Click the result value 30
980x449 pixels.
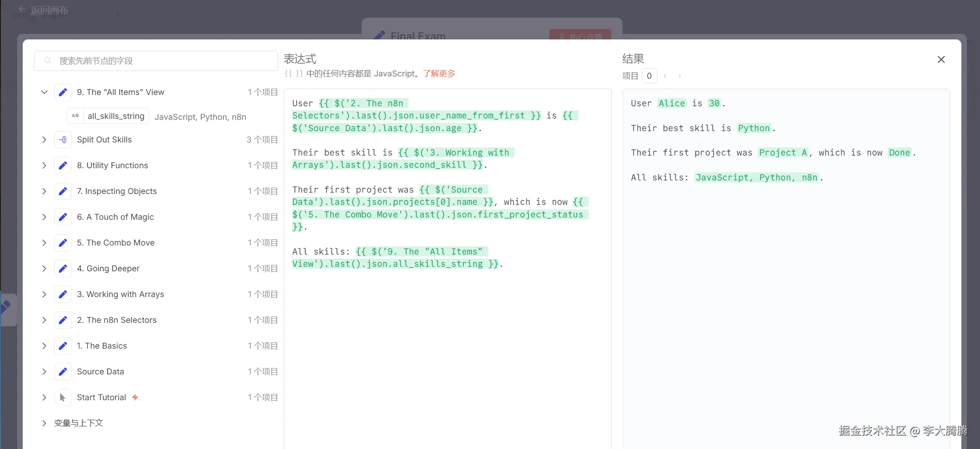coord(714,104)
